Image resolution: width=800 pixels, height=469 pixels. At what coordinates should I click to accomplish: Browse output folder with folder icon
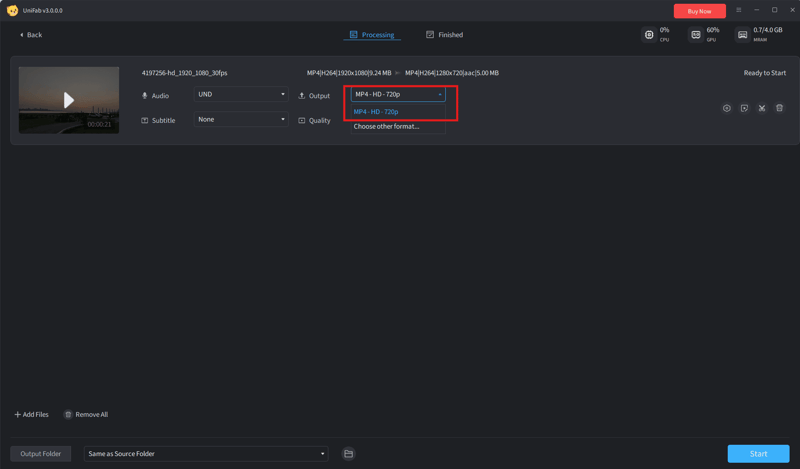coord(348,454)
